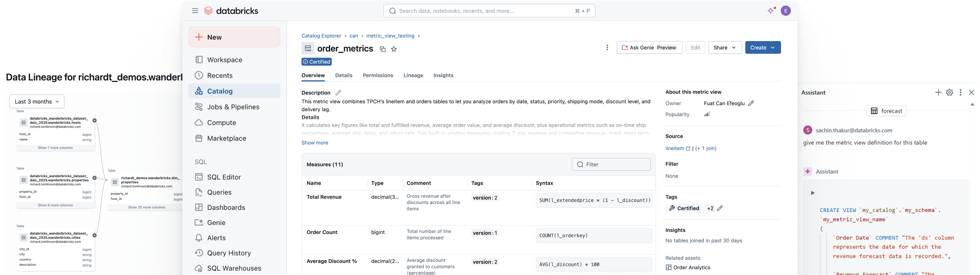
Task: Open the kebab menu beside Ask Genie
Action: pyautogui.click(x=607, y=48)
